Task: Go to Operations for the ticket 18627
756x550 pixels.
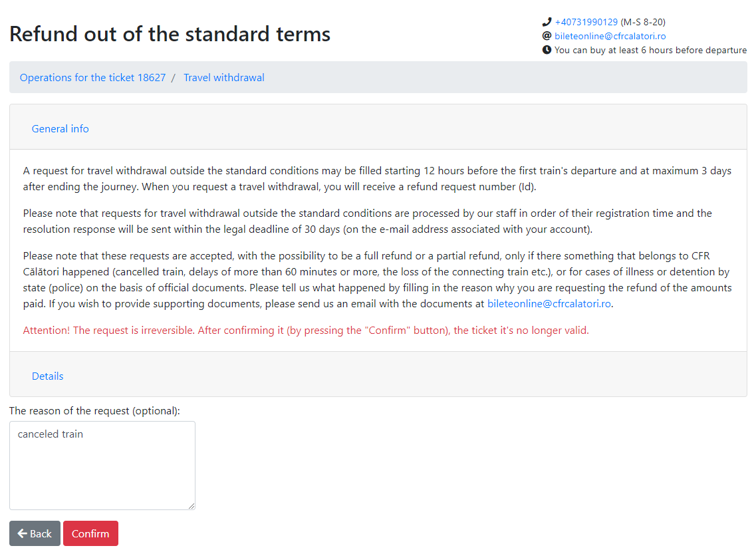Action: click(92, 78)
